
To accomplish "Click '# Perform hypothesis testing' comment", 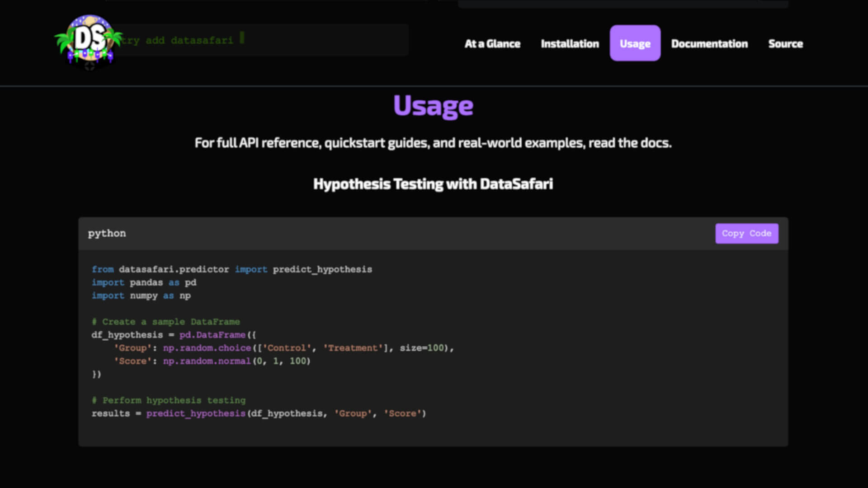I will (x=169, y=400).
